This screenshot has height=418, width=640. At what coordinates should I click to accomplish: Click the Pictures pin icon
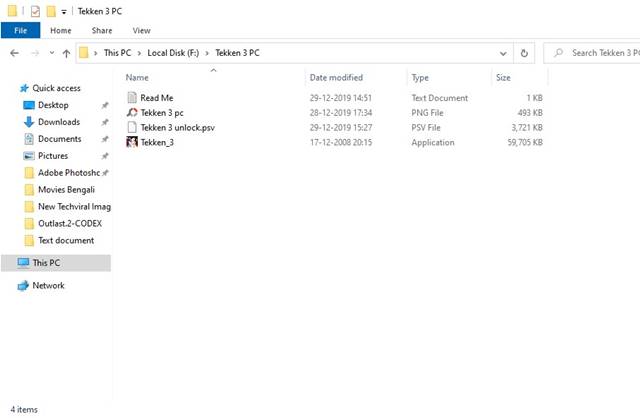(105, 156)
